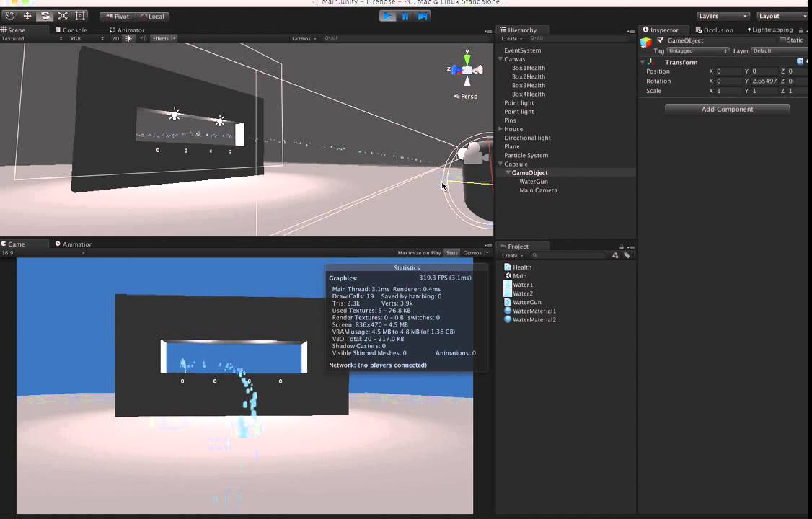Select the Hand tool
812x519 pixels.
click(x=10, y=16)
